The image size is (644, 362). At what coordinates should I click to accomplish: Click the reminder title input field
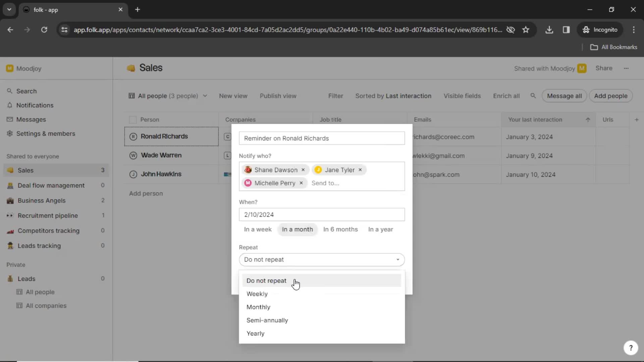click(x=322, y=138)
